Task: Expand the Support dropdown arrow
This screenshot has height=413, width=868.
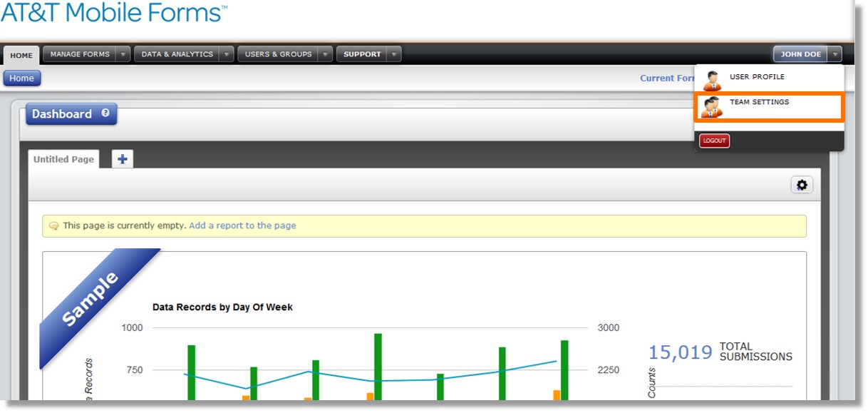Action: click(394, 54)
